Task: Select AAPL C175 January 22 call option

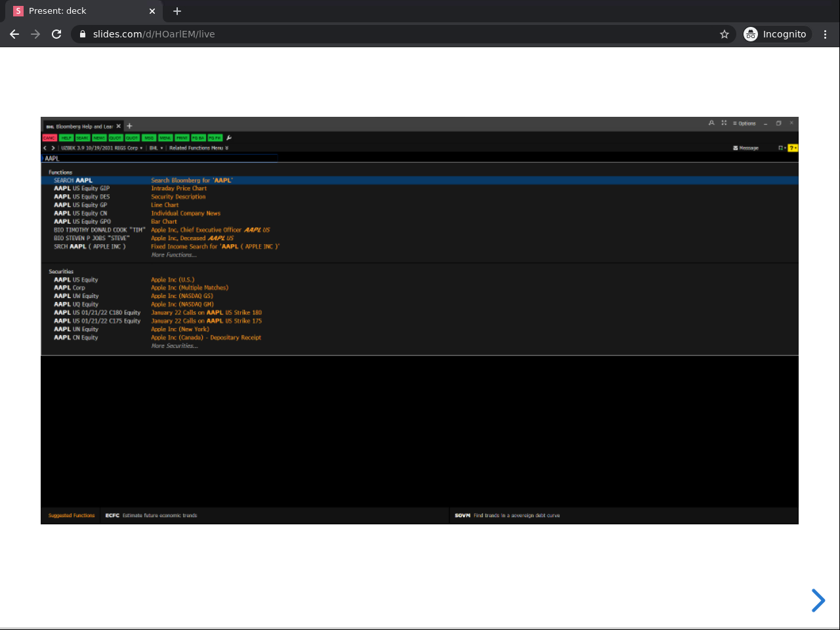Action: click(x=420, y=321)
